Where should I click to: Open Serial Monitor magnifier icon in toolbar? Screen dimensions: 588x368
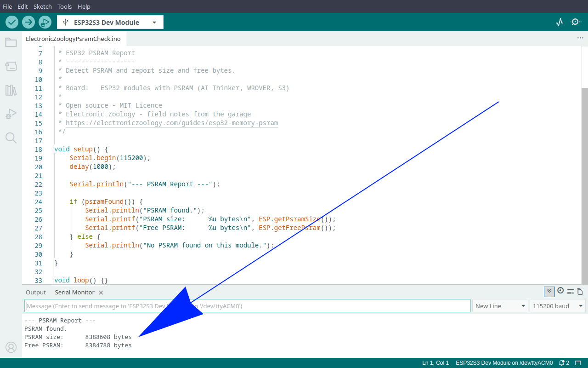(x=576, y=22)
